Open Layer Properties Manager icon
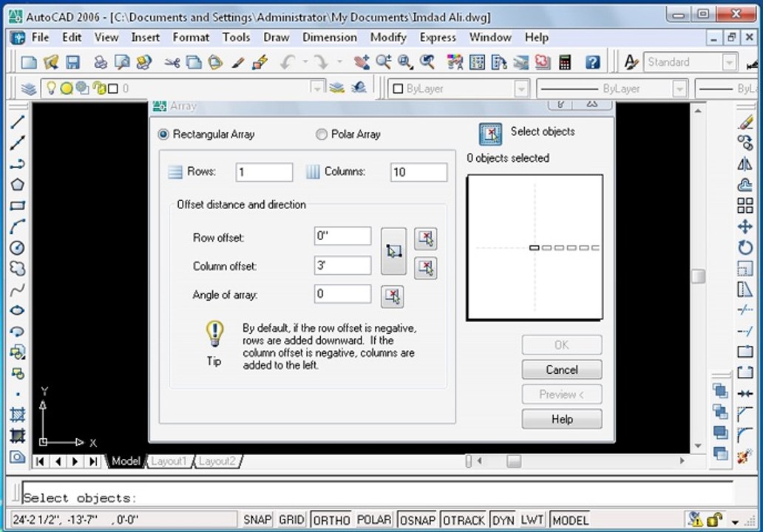 point(29,89)
